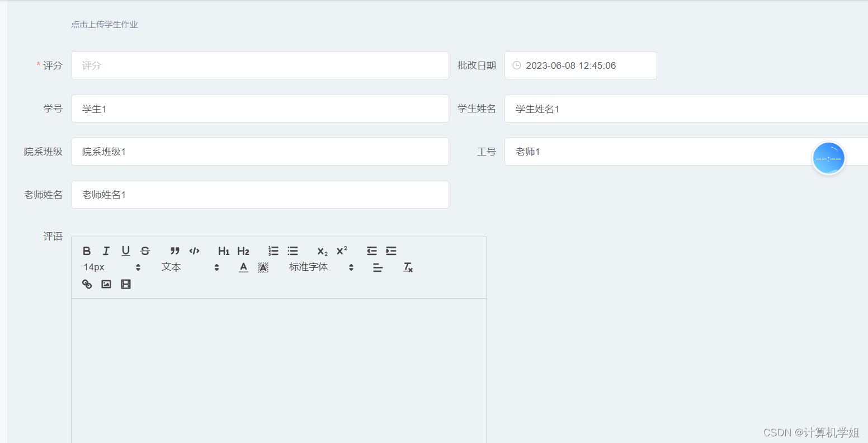Open the 文本 header style dropdown

(x=190, y=267)
